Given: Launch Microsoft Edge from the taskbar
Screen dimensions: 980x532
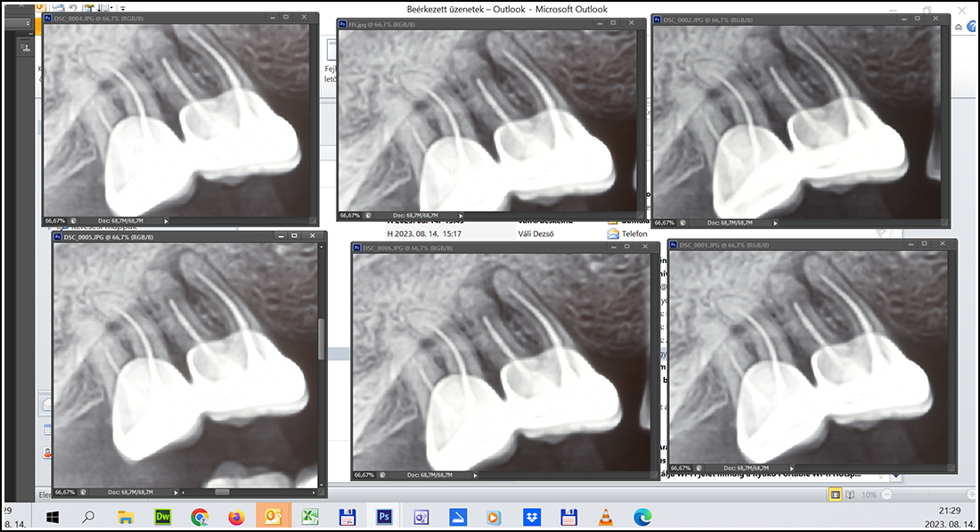Looking at the screenshot, I should (641, 516).
